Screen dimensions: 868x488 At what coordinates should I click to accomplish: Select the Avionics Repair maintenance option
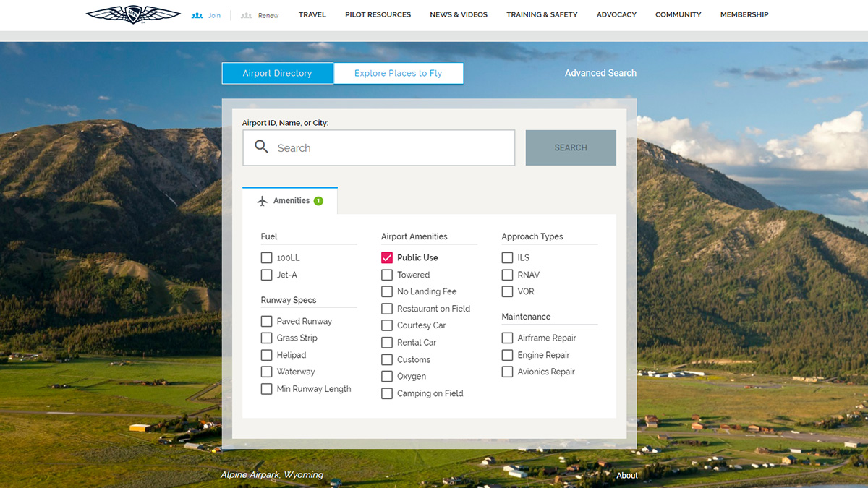(x=507, y=372)
